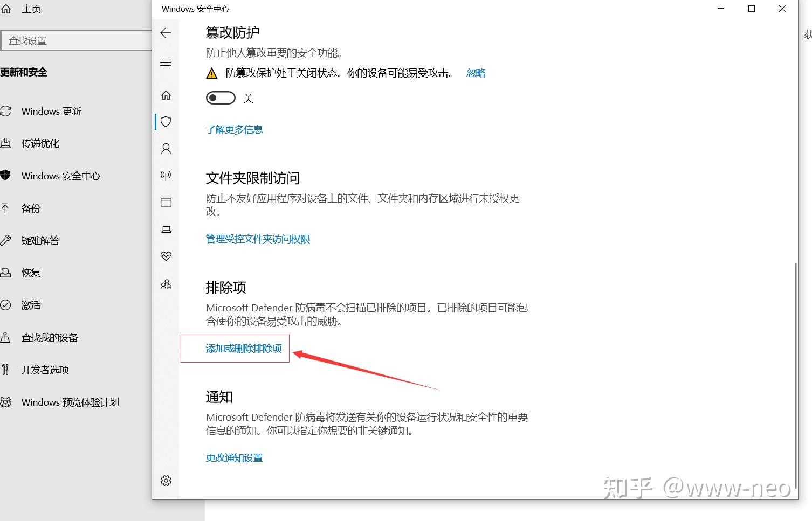812x521 pixels.
Task: Open App & browser control icon
Action: click(x=166, y=202)
